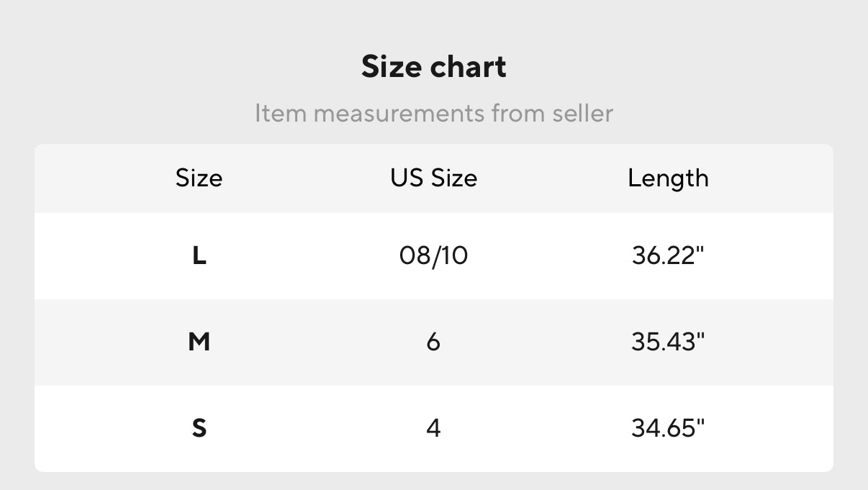Choose the bold 'S' size label
The height and width of the screenshot is (490, 868).
[199, 428]
